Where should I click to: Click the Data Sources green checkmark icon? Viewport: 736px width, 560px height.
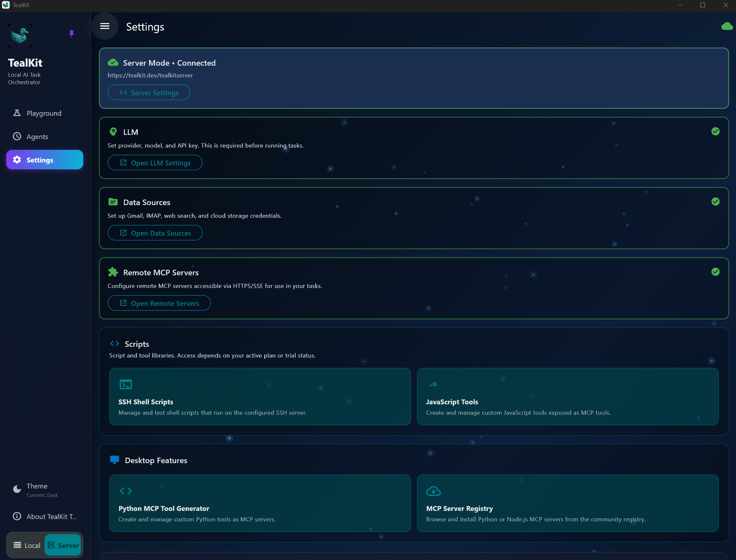point(715,201)
